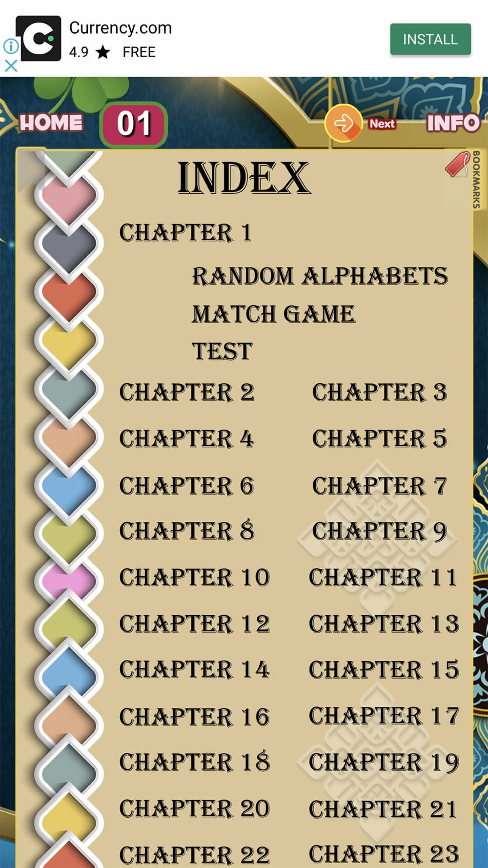Image resolution: width=488 pixels, height=868 pixels.
Task: Install the Currency.com app
Action: pyautogui.click(x=430, y=39)
